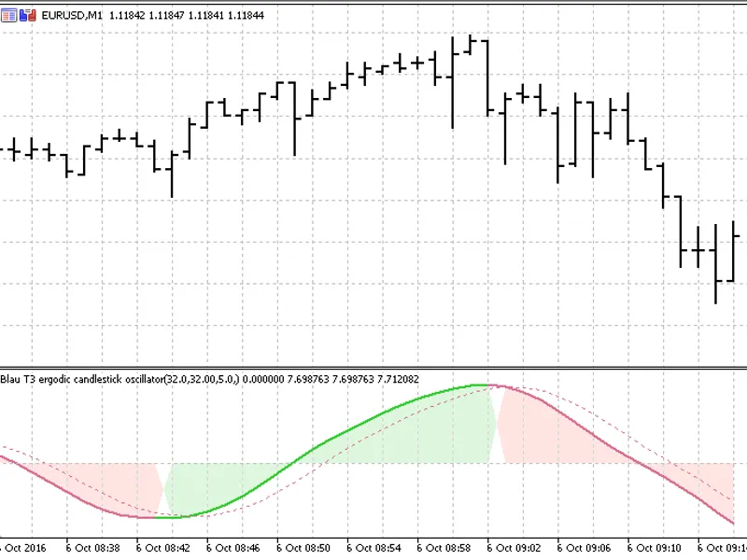Click the 6 Oct 09:10 time label
The image size is (747, 560).
point(654,548)
